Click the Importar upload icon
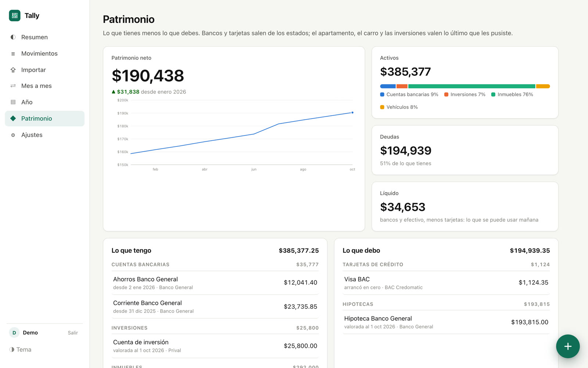Image resolution: width=588 pixels, height=368 pixels. click(13, 70)
